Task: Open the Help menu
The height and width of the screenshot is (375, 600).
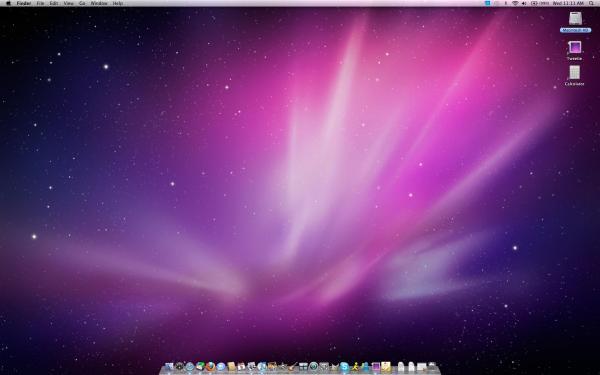Action: 117,3
